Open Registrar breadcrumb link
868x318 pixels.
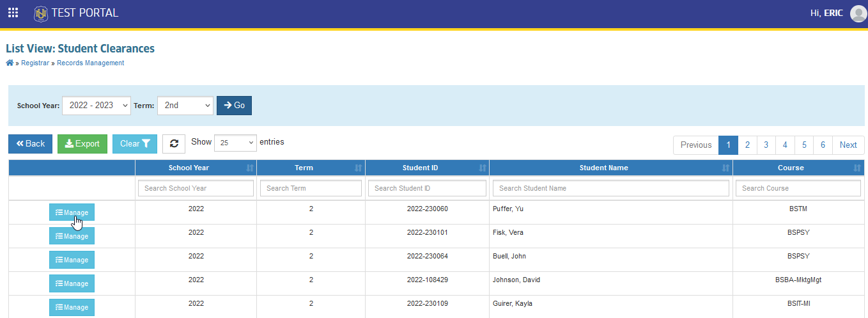[35, 63]
